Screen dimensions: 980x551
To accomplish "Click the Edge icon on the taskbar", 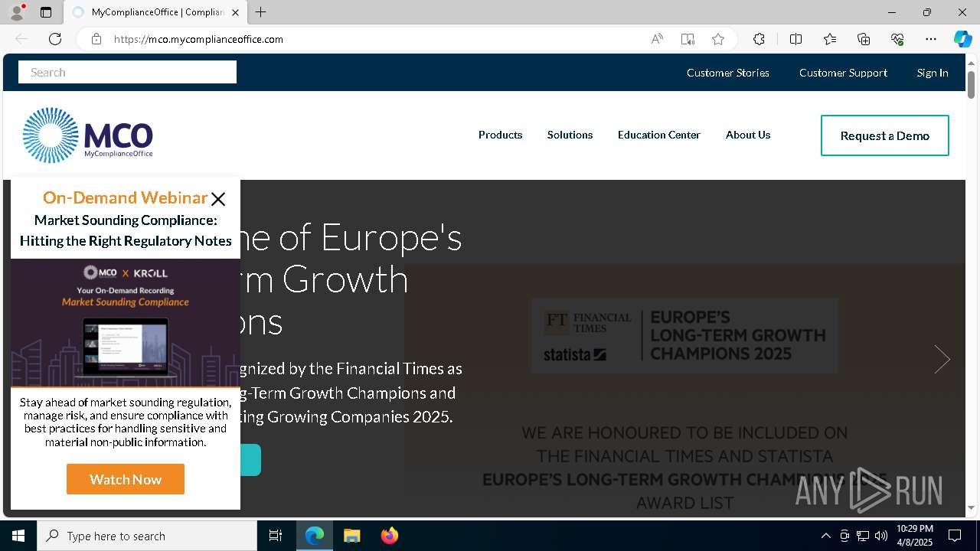I will (x=315, y=536).
